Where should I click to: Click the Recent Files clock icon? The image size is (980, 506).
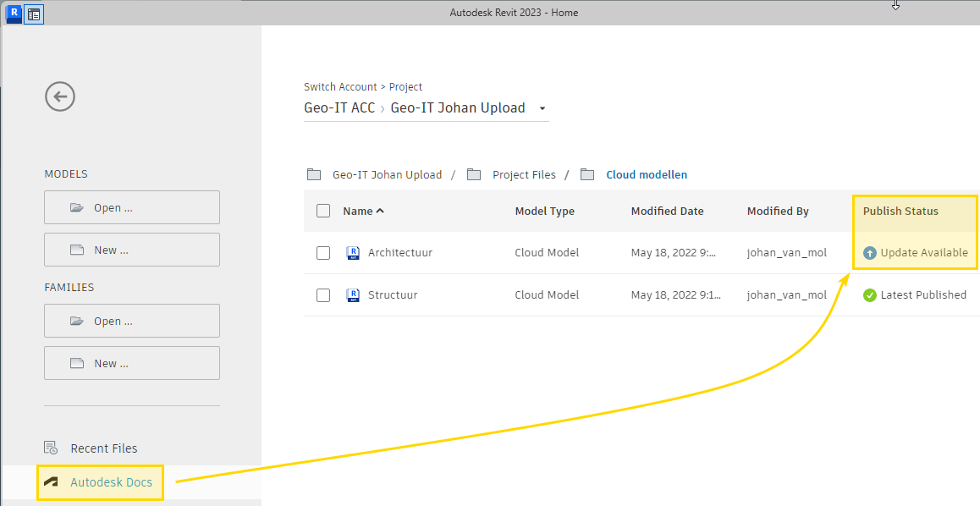point(51,448)
